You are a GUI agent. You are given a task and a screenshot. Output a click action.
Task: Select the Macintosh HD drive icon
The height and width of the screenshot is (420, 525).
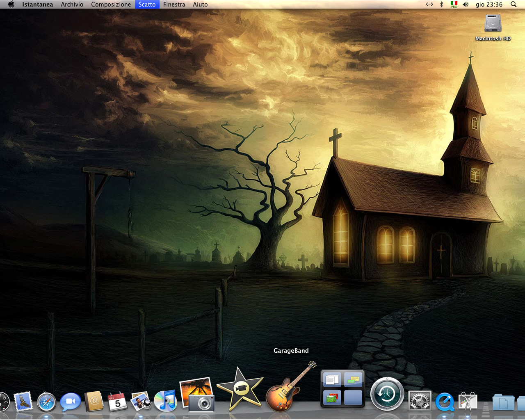coord(493,23)
